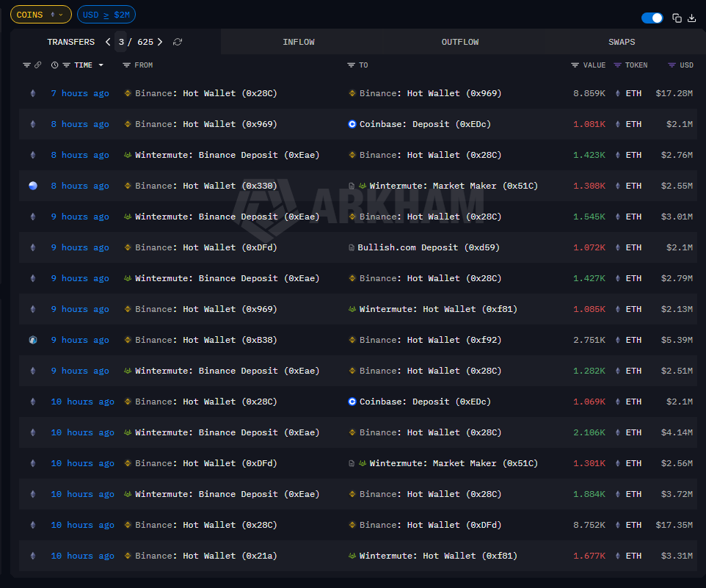The height and width of the screenshot is (588, 706).
Task: Select the 1.545K value cell
Action: click(x=589, y=217)
